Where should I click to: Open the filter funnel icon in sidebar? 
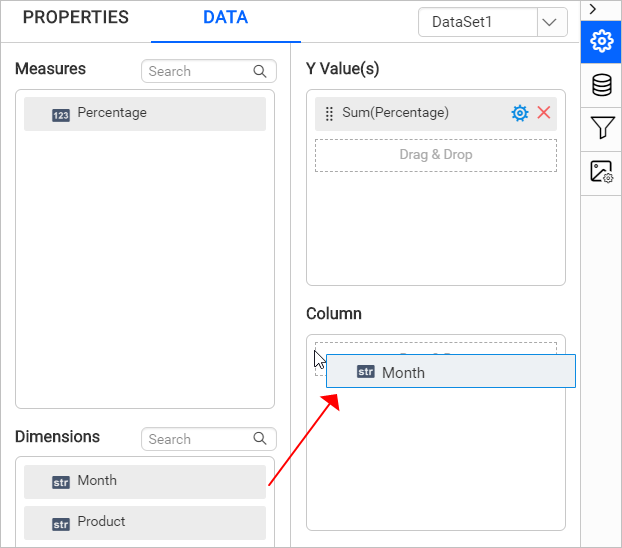point(601,127)
